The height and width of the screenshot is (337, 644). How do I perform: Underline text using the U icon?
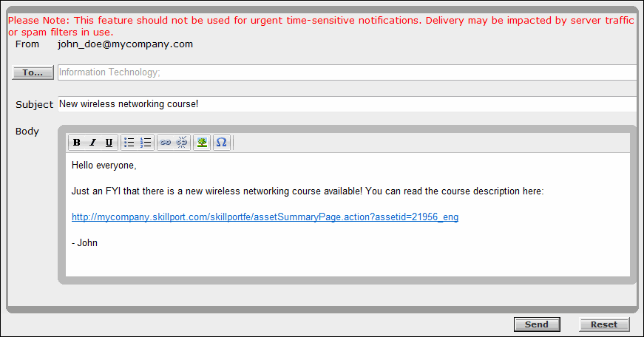[109, 143]
